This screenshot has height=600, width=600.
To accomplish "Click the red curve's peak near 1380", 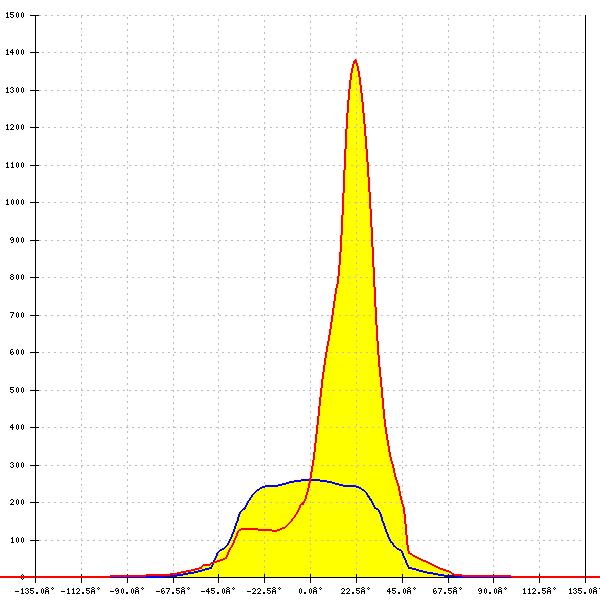I will point(355,60).
